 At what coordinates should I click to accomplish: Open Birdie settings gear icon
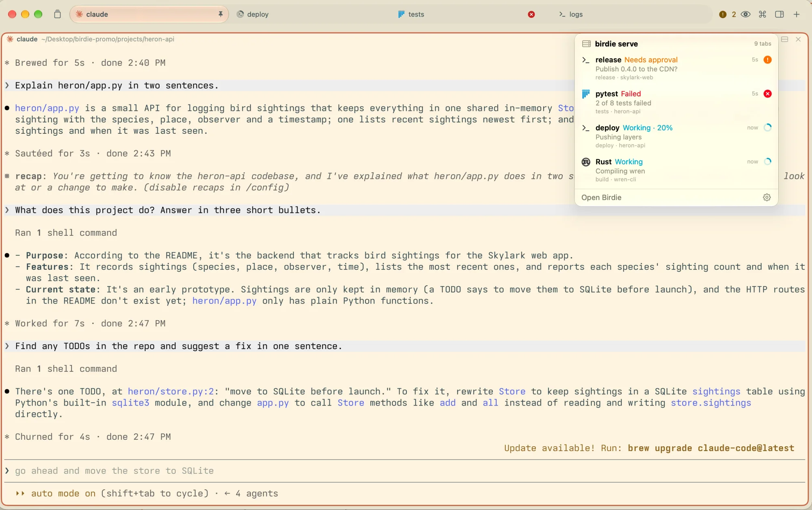tap(767, 197)
